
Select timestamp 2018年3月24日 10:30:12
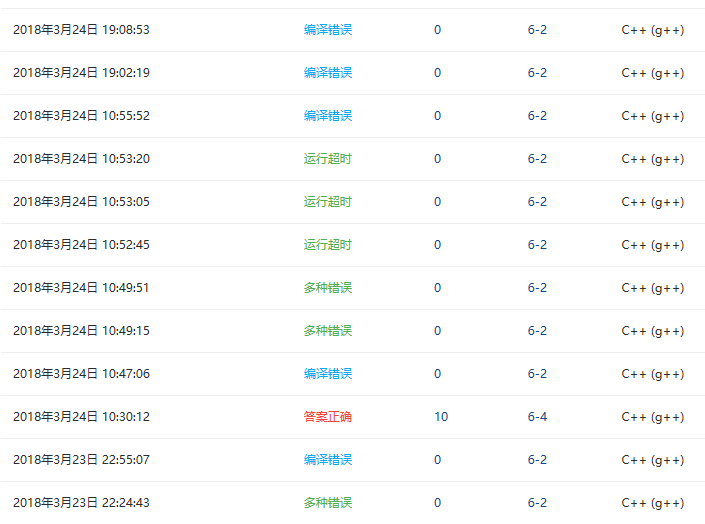(81, 417)
